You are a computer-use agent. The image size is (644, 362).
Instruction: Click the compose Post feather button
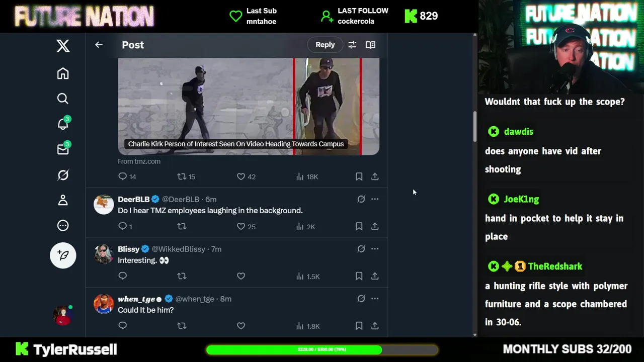(63, 255)
